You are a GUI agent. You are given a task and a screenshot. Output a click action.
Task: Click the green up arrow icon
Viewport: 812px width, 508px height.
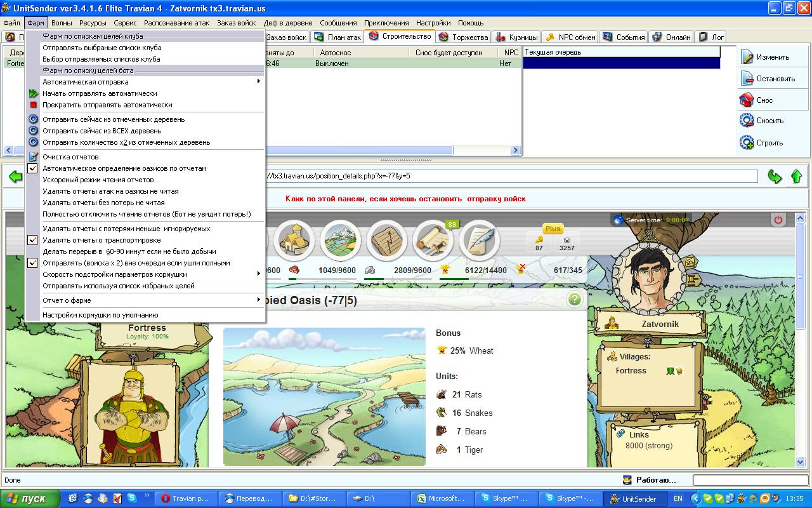click(x=797, y=177)
